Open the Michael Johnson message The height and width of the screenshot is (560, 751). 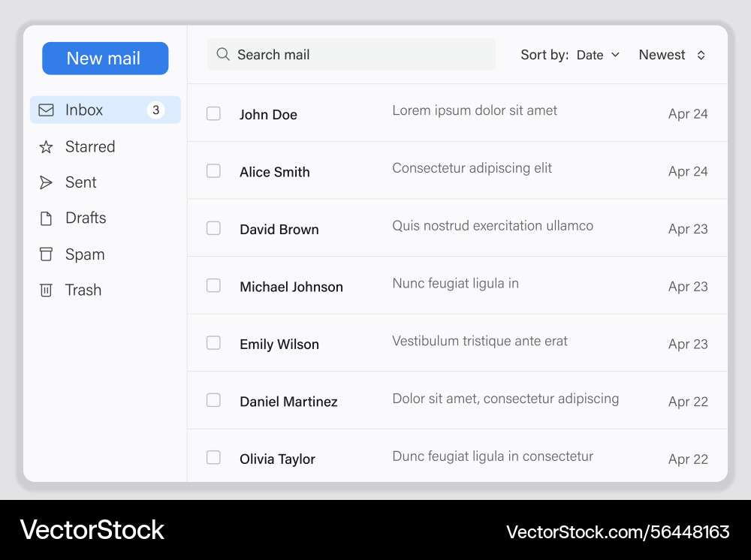(x=457, y=285)
